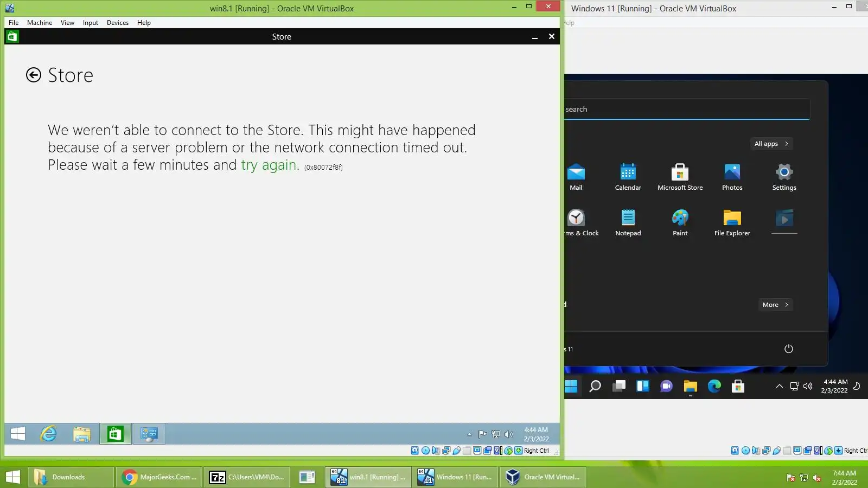Open Task View on the Windows 11 taskbar
Image resolution: width=868 pixels, height=488 pixels.
click(619, 386)
